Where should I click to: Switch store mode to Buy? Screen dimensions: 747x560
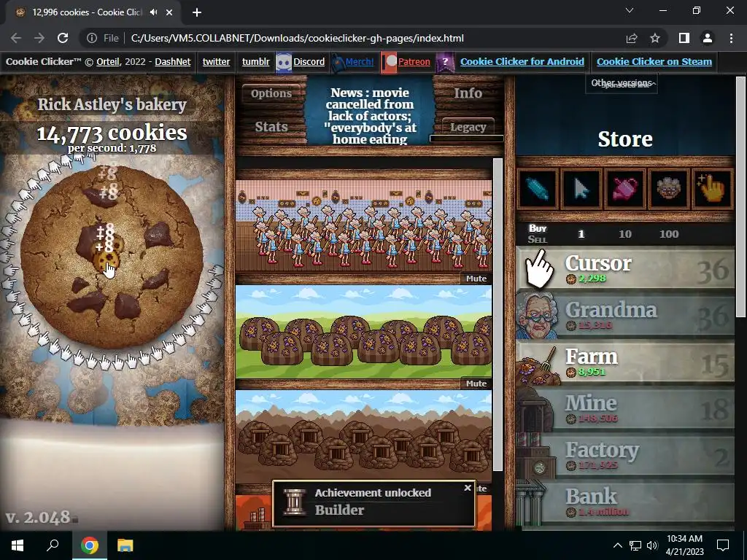[x=538, y=228]
